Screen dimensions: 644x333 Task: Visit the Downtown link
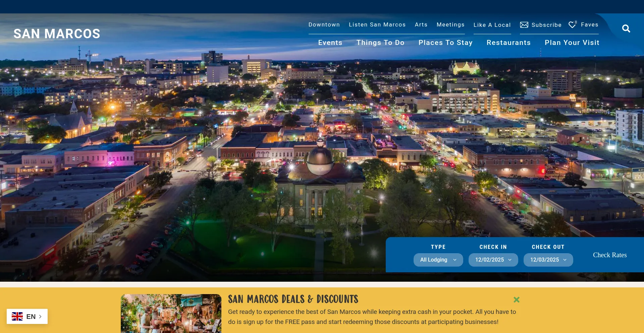pyautogui.click(x=324, y=24)
